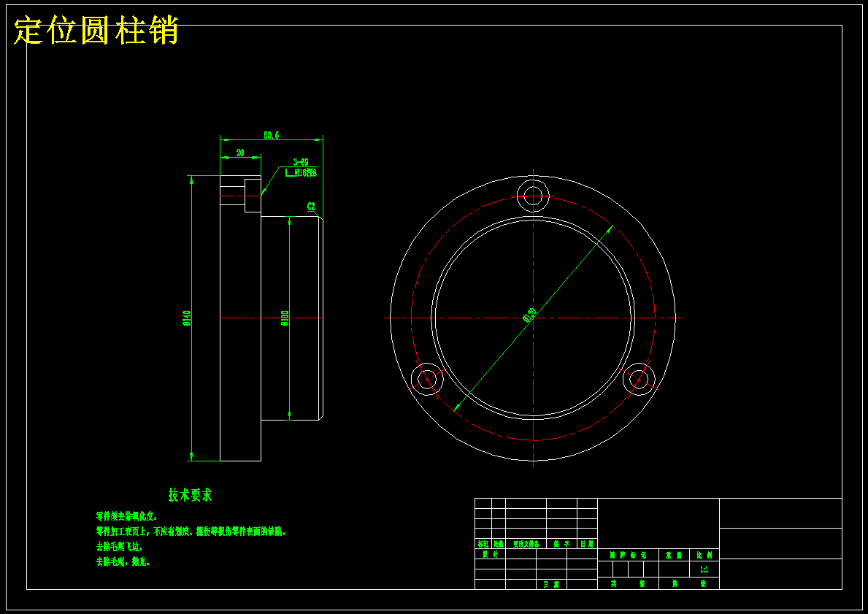Click the 20 flange width dimension
Image resolution: width=868 pixels, height=614 pixels.
240,153
